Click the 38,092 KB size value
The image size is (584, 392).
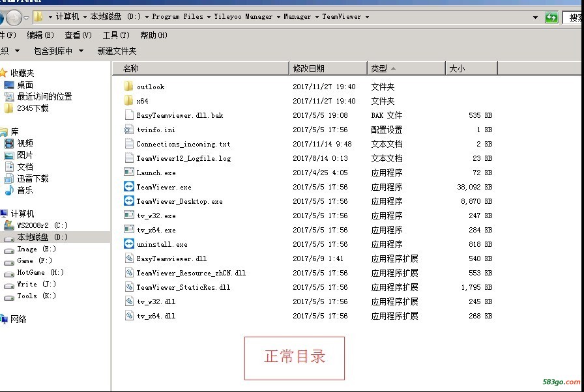click(474, 187)
